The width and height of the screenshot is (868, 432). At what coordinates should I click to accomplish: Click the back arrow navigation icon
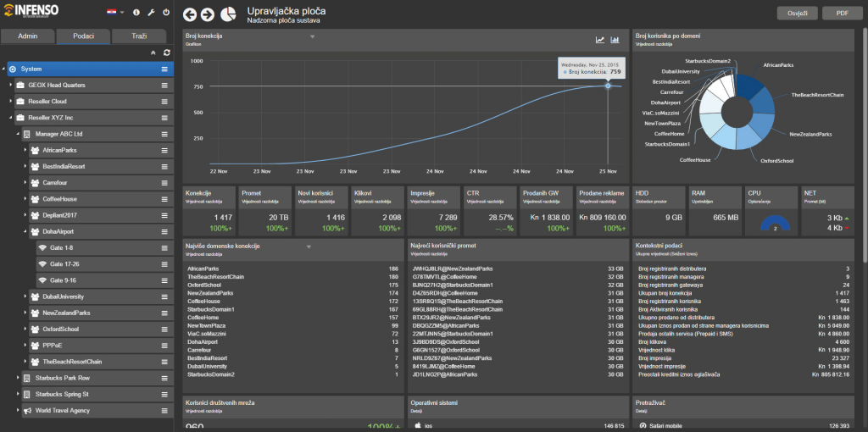pyautogui.click(x=190, y=14)
